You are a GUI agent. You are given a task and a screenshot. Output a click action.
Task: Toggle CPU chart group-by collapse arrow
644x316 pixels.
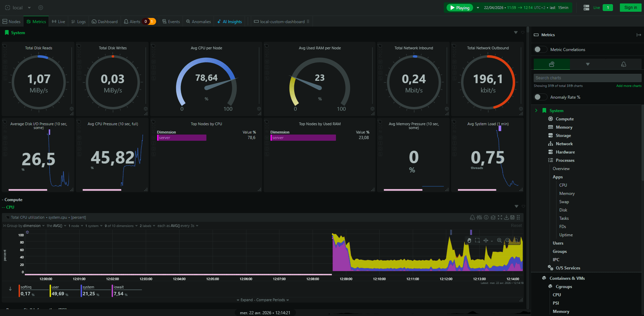[4, 226]
